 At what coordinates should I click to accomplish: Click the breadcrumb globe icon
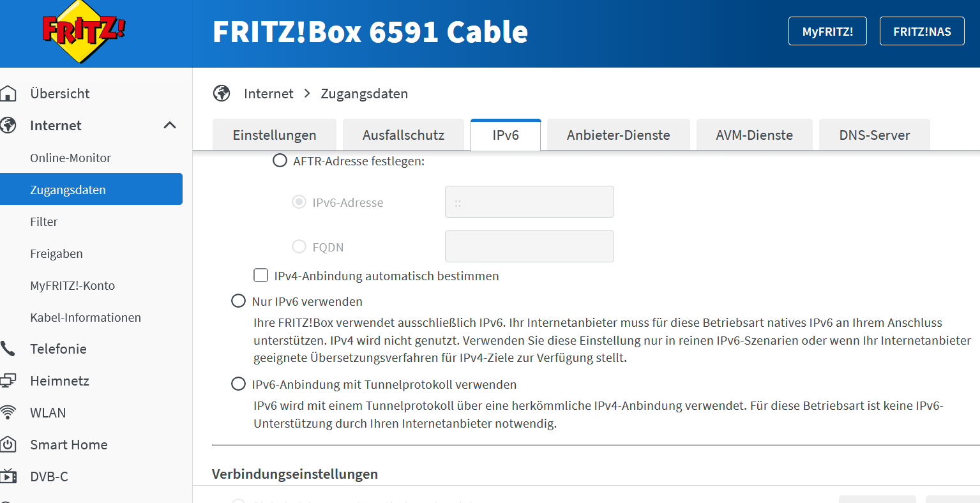222,94
